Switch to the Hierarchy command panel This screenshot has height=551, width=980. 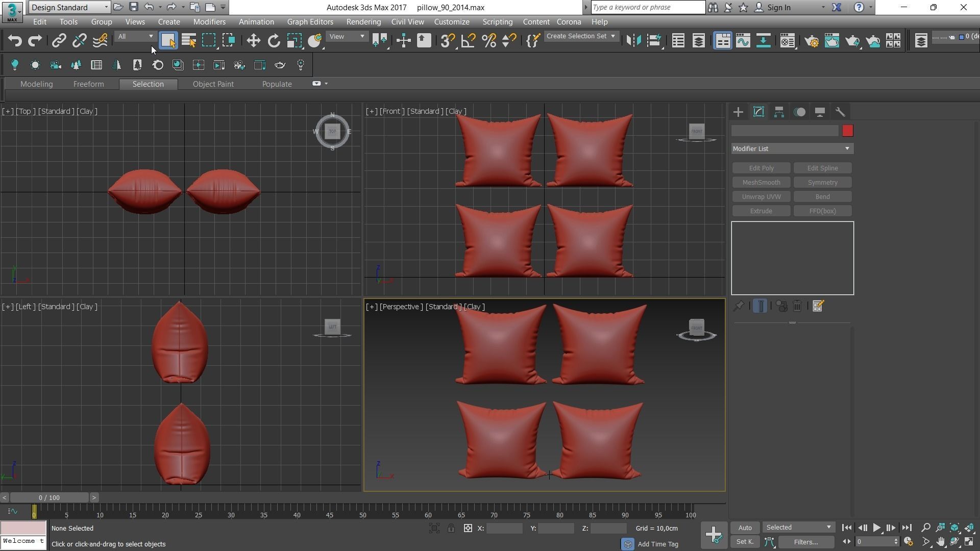(x=779, y=112)
